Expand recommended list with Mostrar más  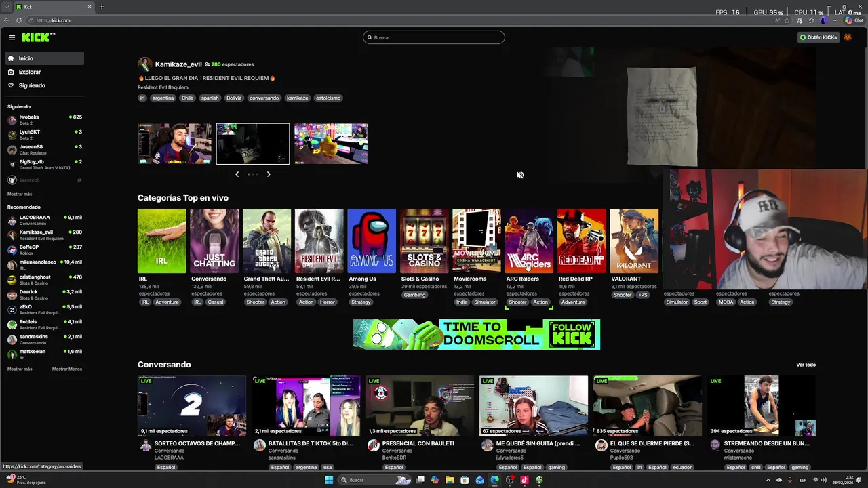coord(20,369)
